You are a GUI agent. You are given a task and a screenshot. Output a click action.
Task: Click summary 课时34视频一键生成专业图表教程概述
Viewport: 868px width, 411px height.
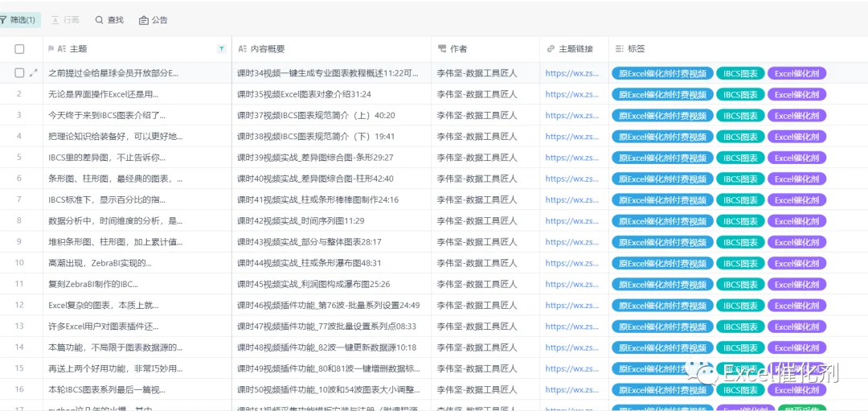pyautogui.click(x=328, y=72)
